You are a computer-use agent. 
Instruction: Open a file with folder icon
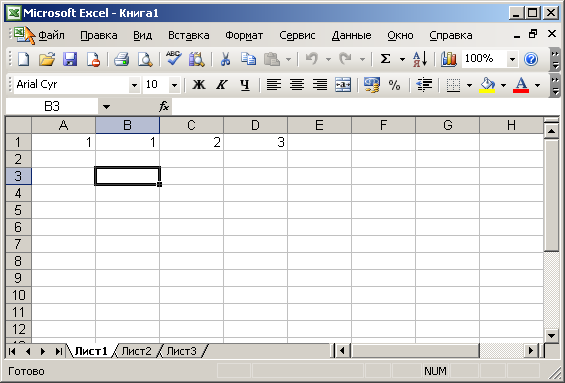[x=47, y=59]
